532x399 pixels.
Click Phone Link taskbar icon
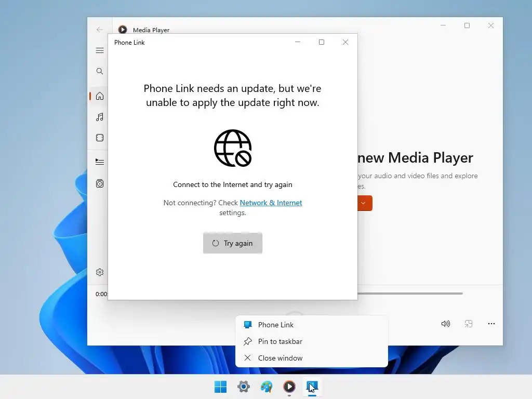[312, 387]
